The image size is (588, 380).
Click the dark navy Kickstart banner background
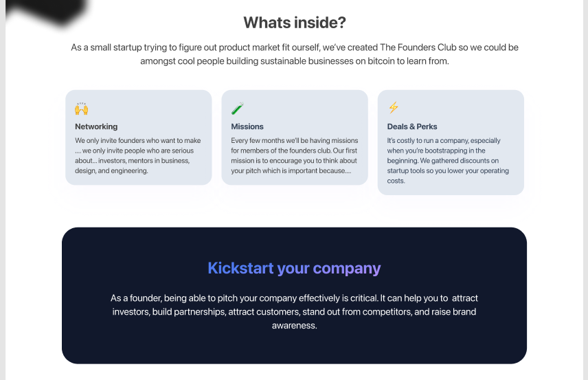(x=295, y=349)
